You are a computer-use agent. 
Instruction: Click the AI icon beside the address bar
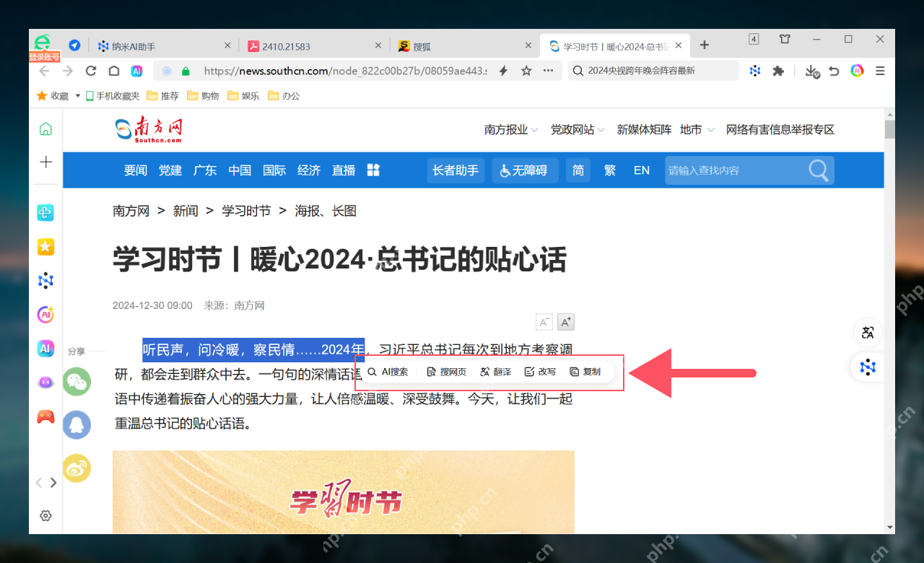(136, 71)
